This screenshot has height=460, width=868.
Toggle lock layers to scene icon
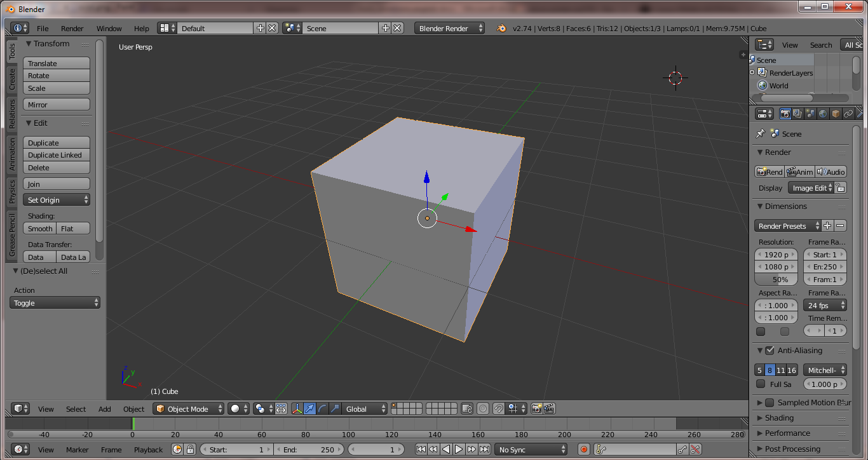pyautogui.click(x=467, y=409)
